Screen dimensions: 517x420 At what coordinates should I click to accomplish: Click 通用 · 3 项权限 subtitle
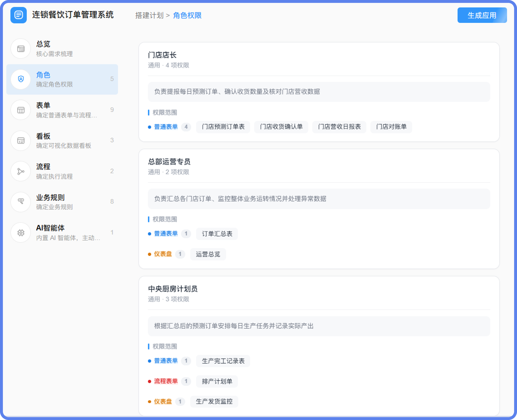click(168, 299)
